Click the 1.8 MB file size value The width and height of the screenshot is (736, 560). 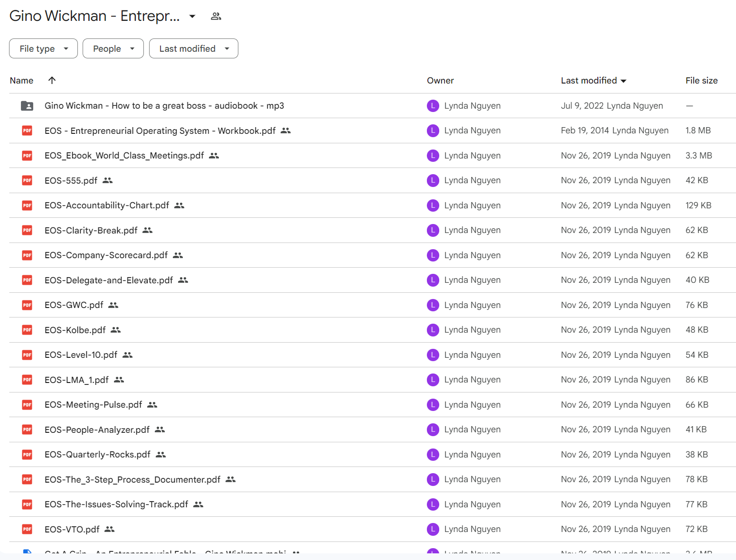(698, 131)
